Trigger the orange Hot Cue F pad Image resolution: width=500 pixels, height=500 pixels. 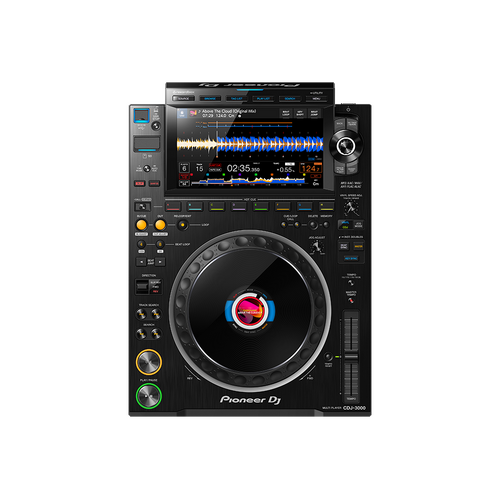(283, 206)
